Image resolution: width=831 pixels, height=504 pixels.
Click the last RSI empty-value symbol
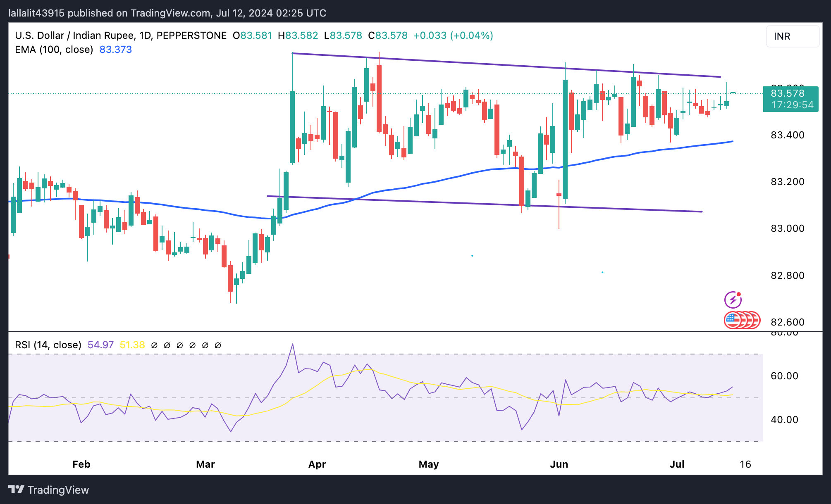(x=218, y=345)
